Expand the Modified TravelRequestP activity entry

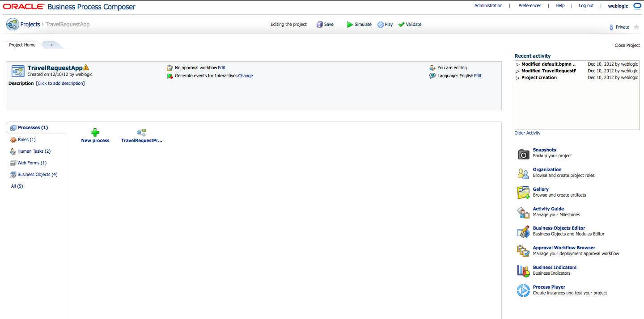click(518, 71)
